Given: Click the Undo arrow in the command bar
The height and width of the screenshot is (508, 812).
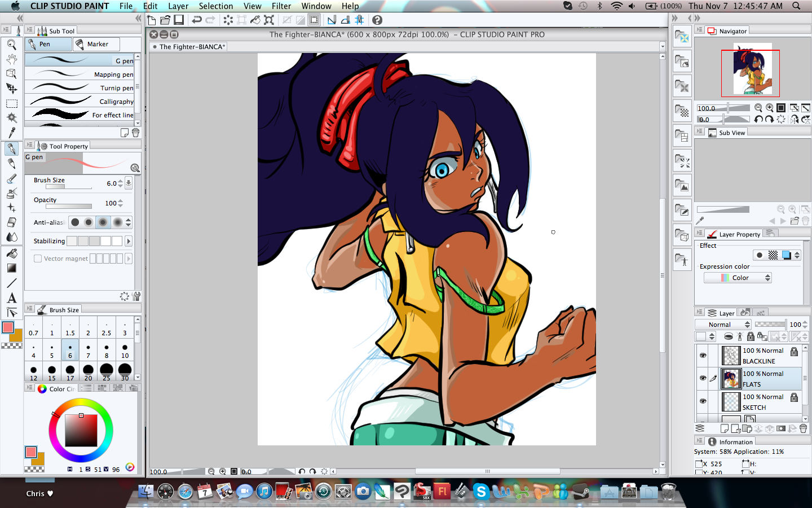Looking at the screenshot, I should pos(197,20).
